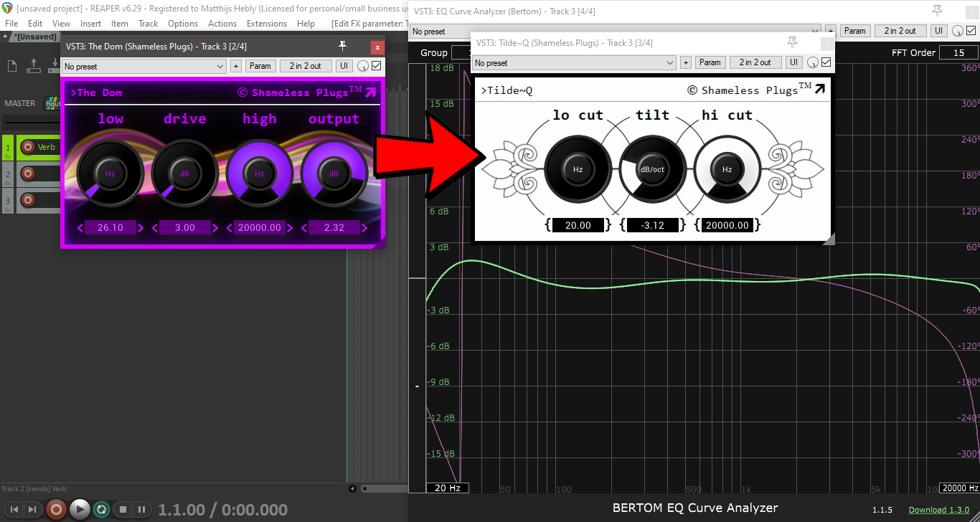
Task: Start playback with the Play button
Action: coord(80,509)
